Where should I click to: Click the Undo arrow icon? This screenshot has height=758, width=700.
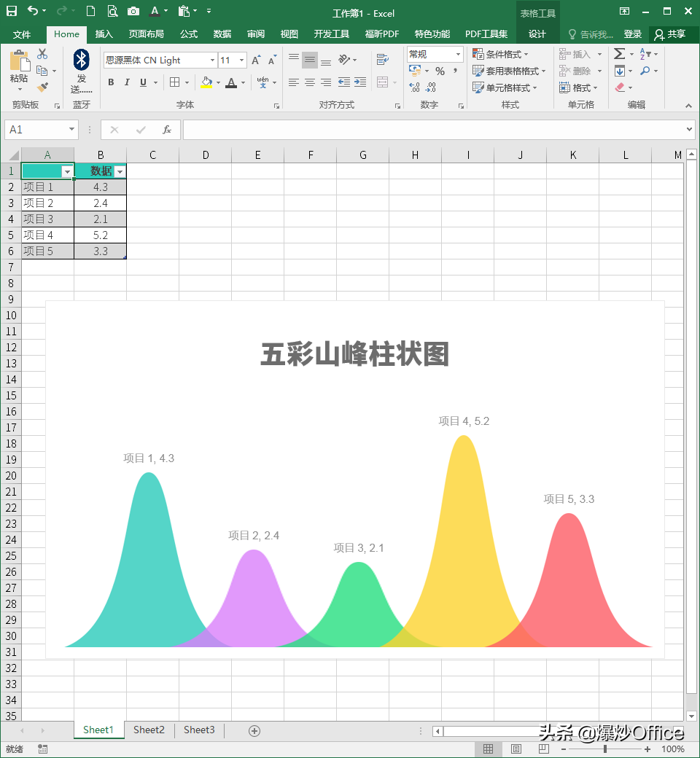pos(32,11)
